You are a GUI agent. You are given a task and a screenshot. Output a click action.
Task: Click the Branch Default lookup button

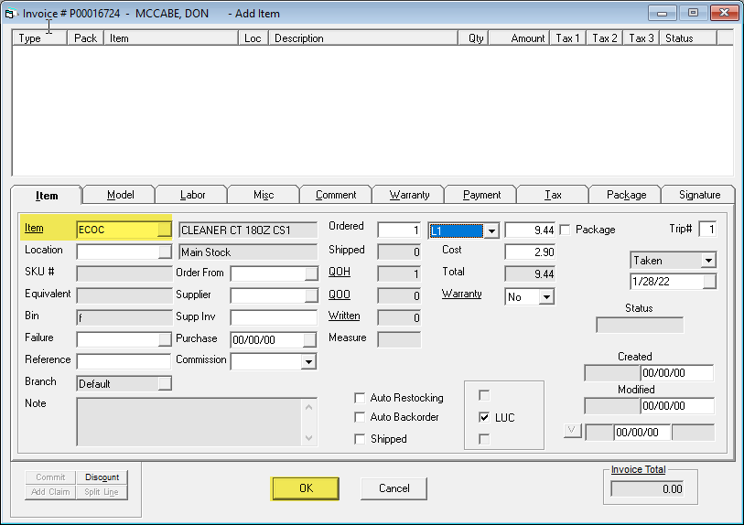(164, 384)
